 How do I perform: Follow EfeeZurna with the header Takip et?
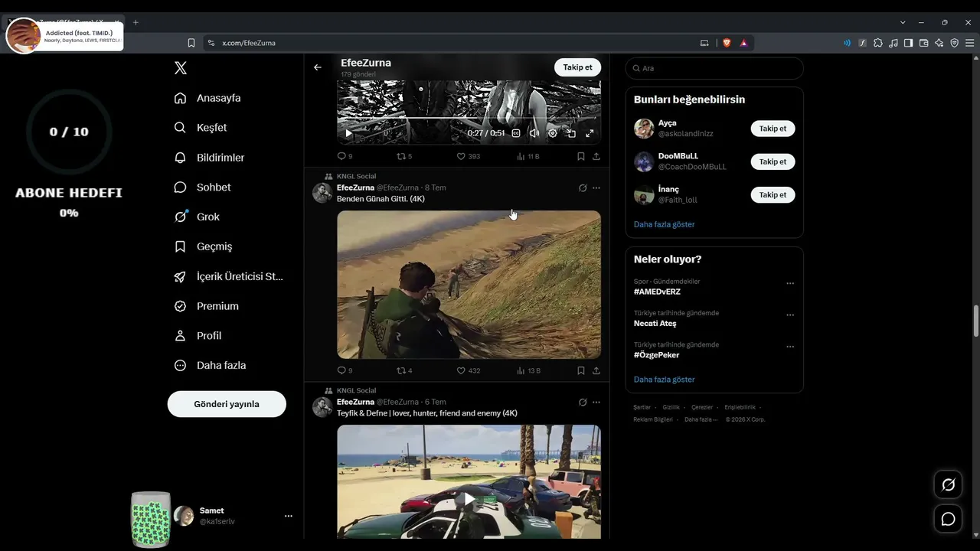(x=578, y=67)
